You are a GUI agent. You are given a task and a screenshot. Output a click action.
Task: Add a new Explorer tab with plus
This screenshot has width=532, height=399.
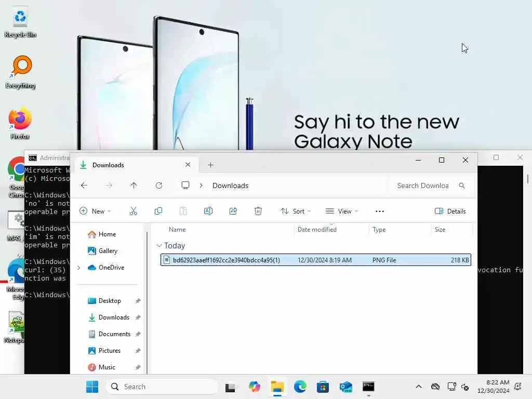tap(211, 165)
